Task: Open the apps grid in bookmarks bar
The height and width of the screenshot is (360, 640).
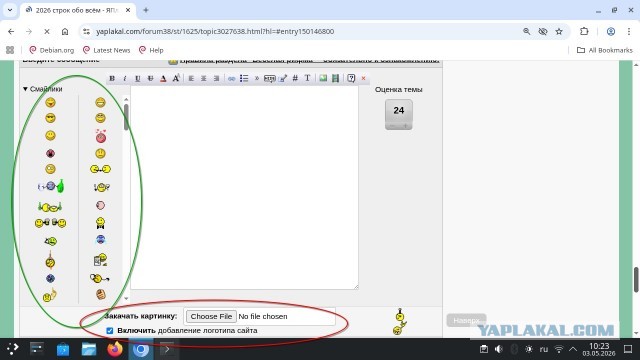Action: coord(10,50)
